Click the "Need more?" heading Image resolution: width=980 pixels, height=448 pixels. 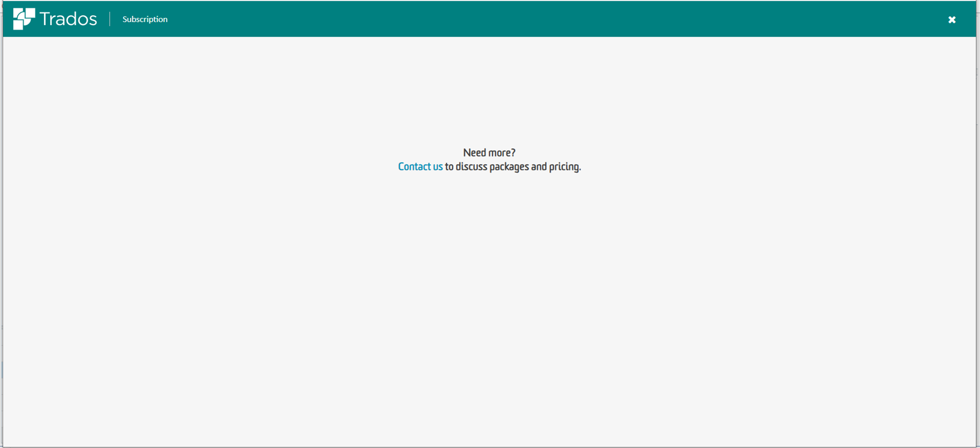click(x=489, y=153)
